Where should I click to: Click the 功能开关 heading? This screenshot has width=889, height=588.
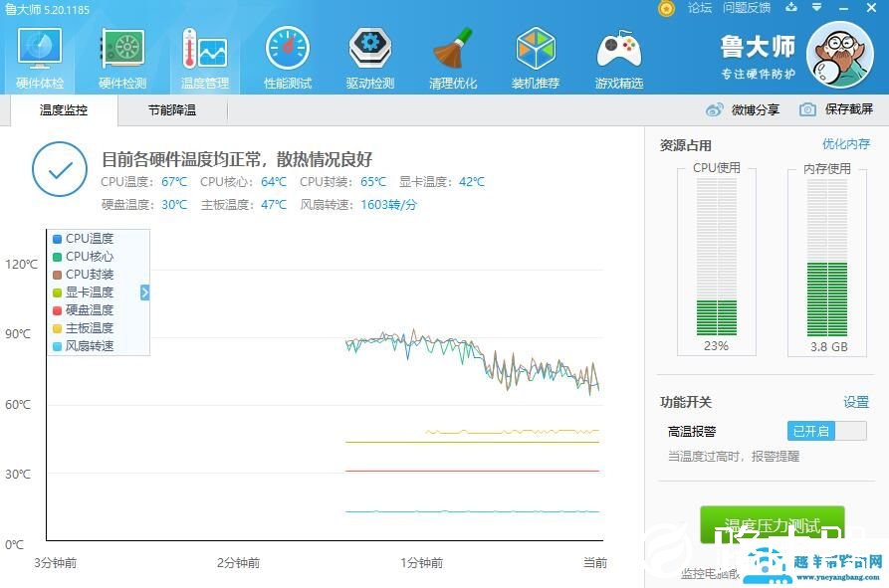pyautogui.click(x=686, y=402)
